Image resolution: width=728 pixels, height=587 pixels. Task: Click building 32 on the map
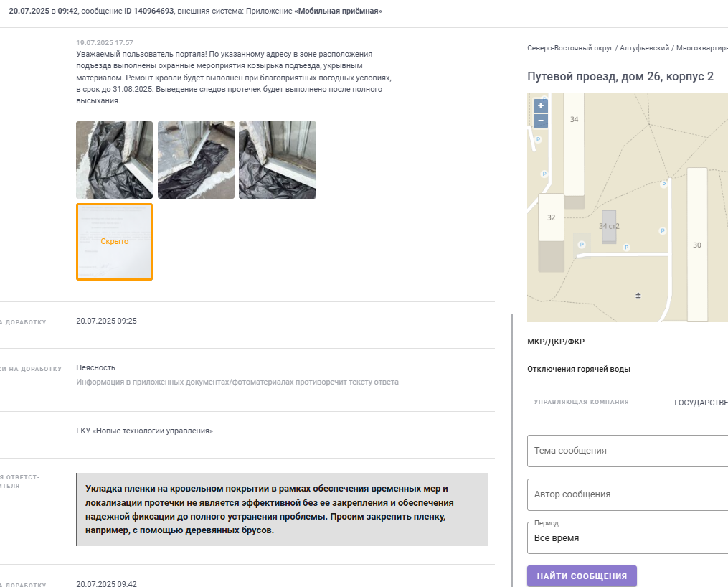pos(551,217)
